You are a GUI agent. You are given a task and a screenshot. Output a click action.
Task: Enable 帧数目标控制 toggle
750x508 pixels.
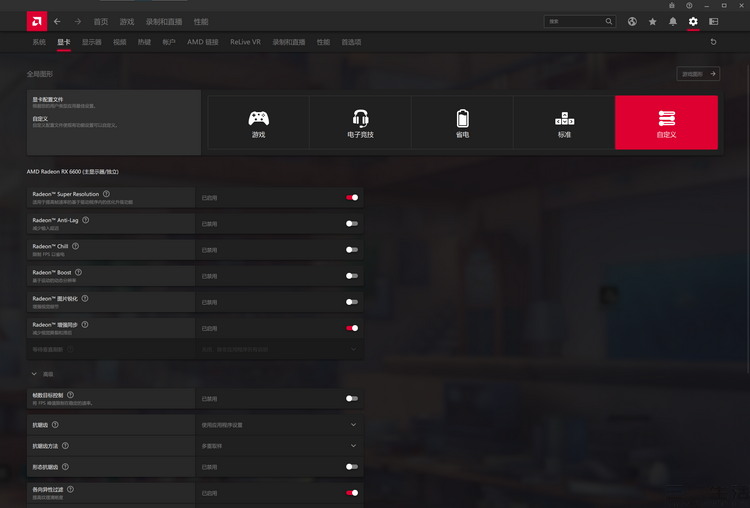(x=352, y=398)
